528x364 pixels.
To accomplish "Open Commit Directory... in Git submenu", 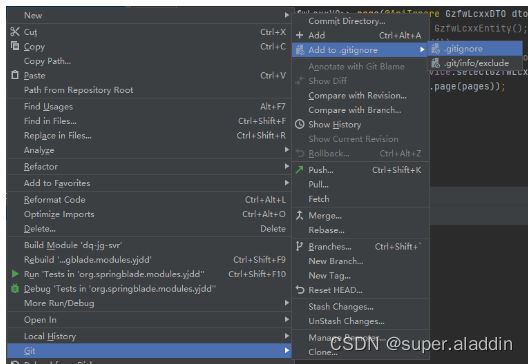I will [x=347, y=21].
